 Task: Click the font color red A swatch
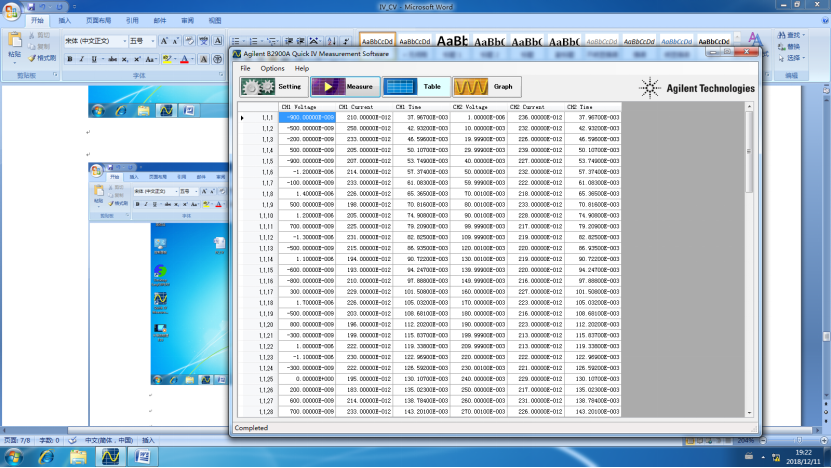coord(184,59)
